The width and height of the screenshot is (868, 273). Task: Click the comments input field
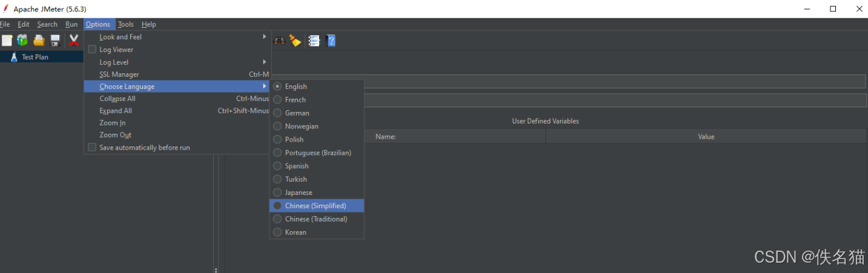[x=615, y=100]
